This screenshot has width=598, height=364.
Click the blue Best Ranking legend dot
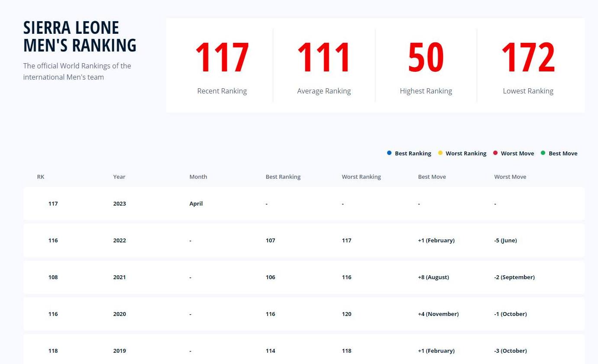(x=389, y=153)
